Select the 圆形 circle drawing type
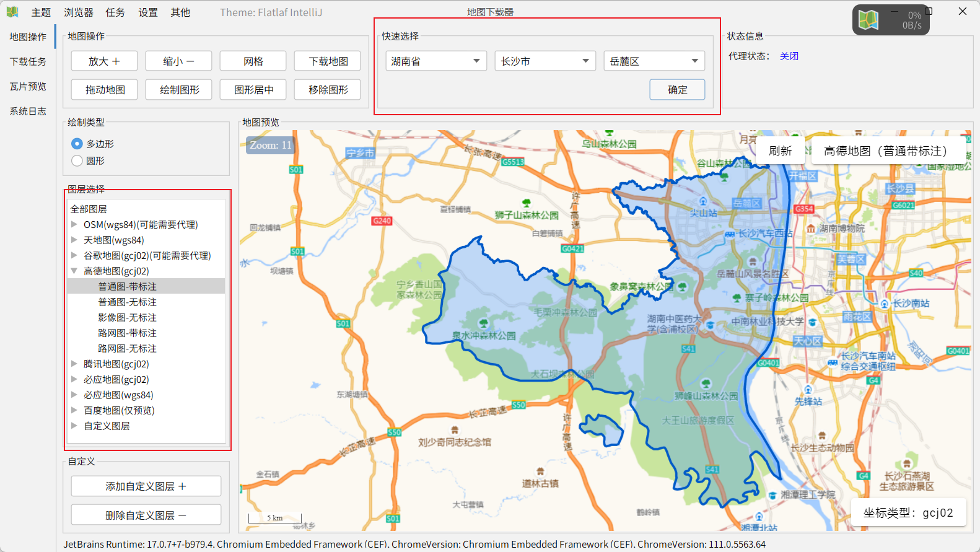The height and width of the screenshot is (552, 980). tap(77, 160)
